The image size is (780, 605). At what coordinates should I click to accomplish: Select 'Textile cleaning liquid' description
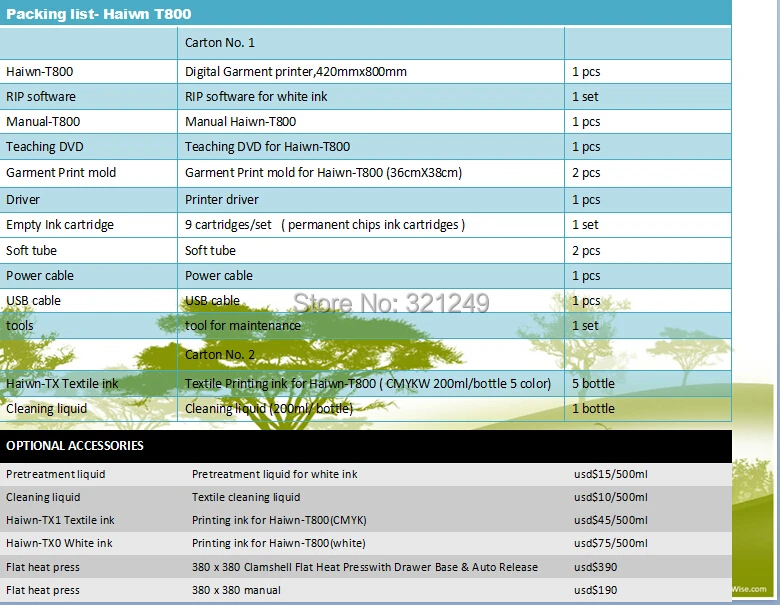coord(246,497)
